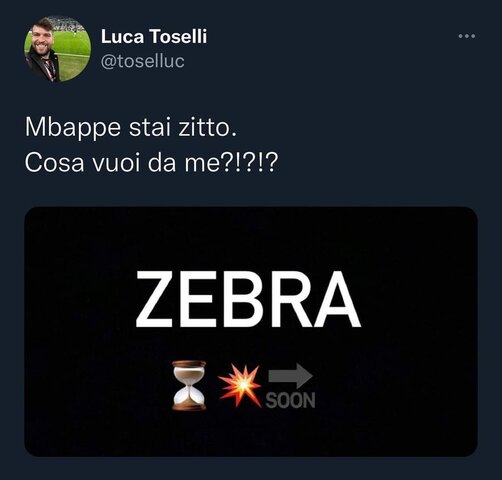This screenshot has height=480, width=502.
Task: Click the word "stai" in the tweet
Action: pyautogui.click(x=147, y=128)
